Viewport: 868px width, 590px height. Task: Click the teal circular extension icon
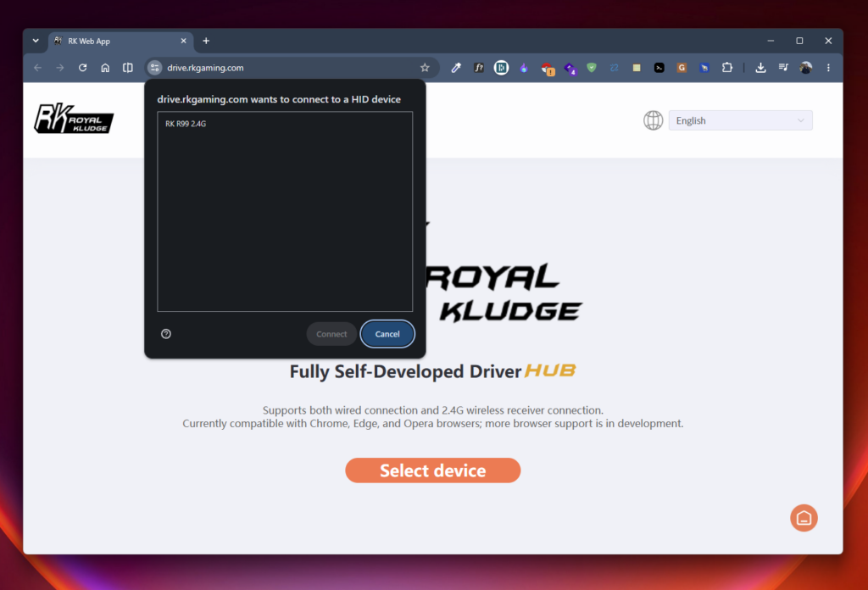[502, 68]
